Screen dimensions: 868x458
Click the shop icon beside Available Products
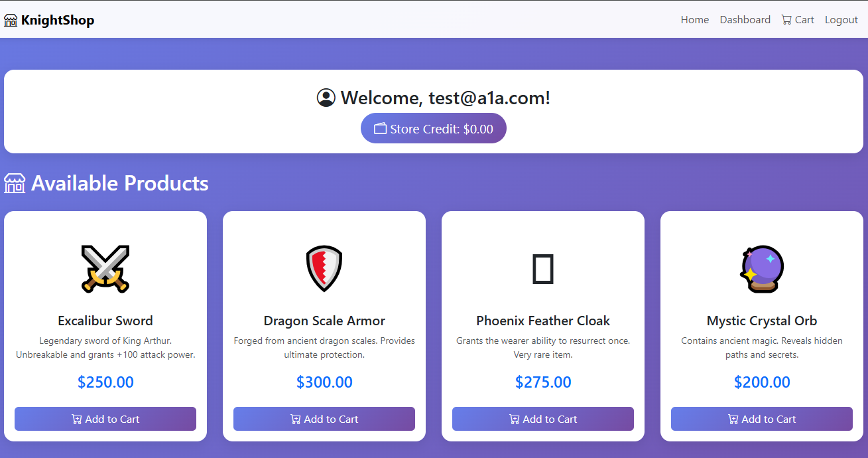click(x=15, y=183)
